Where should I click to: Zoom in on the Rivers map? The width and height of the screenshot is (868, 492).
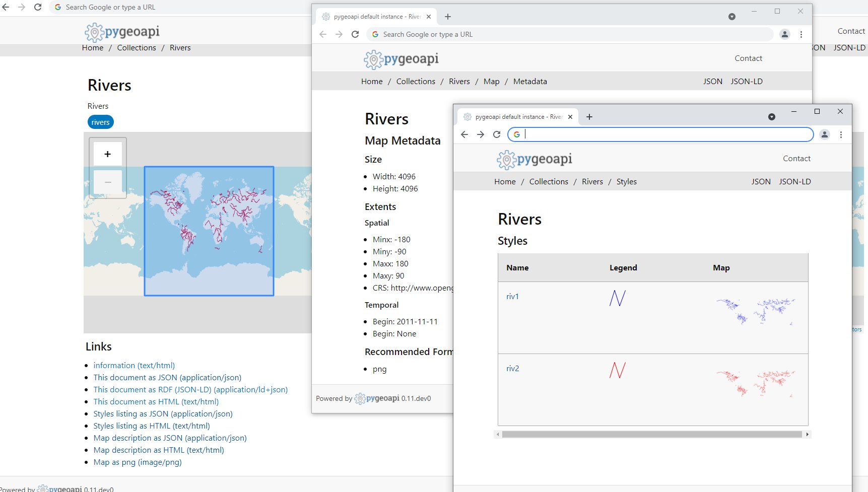[107, 154]
